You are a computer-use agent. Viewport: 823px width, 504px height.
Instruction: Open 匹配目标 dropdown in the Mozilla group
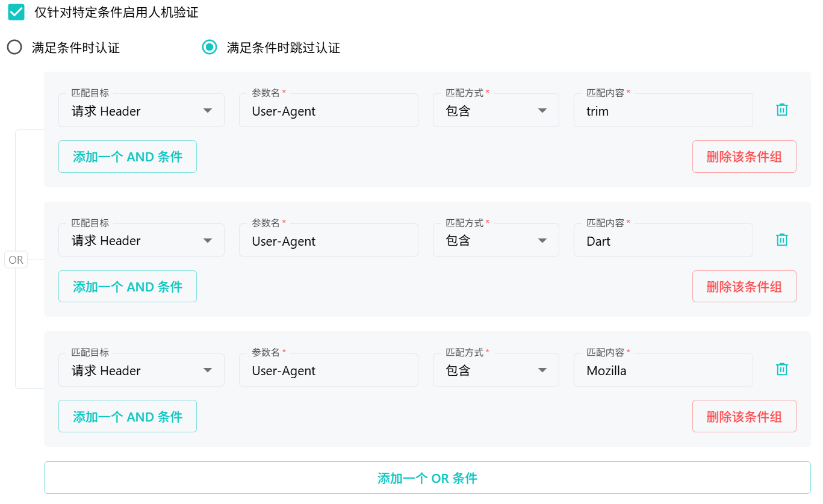141,370
